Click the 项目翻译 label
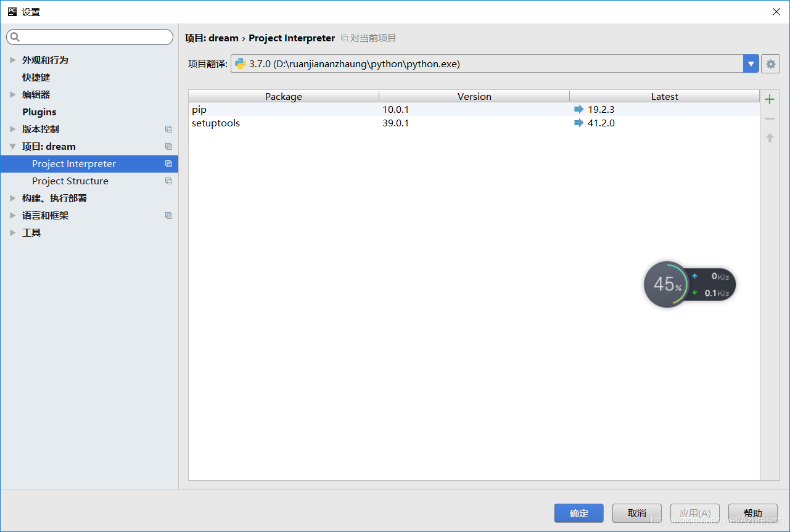 point(208,63)
